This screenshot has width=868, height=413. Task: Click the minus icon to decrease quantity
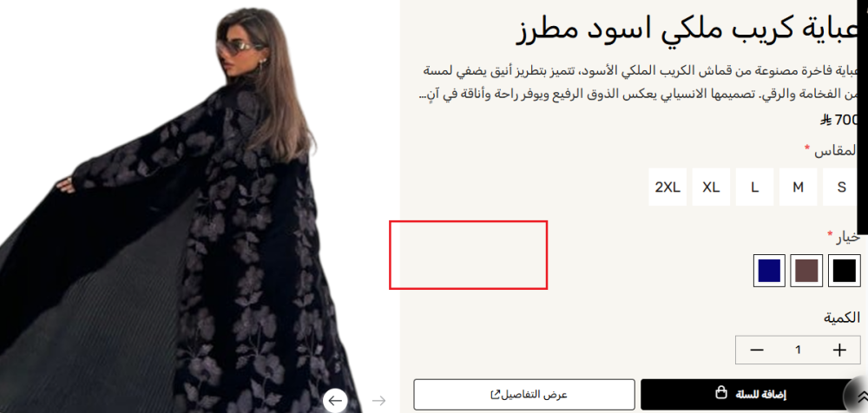(757, 350)
